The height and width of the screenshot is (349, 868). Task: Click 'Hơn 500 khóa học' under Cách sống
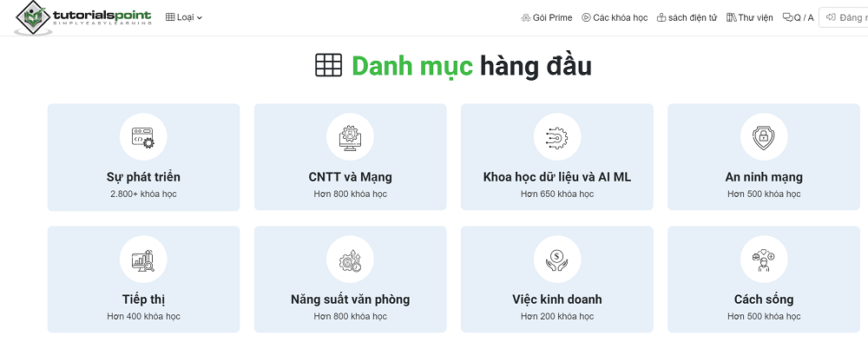764,316
